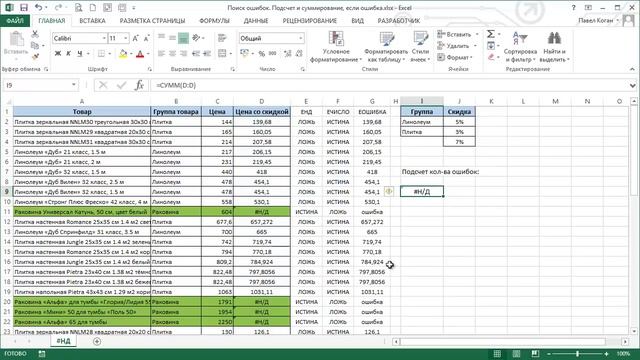Open Find and Select (Найти и выделить)
The height and width of the screenshot is (360, 640).
pos(554,47)
